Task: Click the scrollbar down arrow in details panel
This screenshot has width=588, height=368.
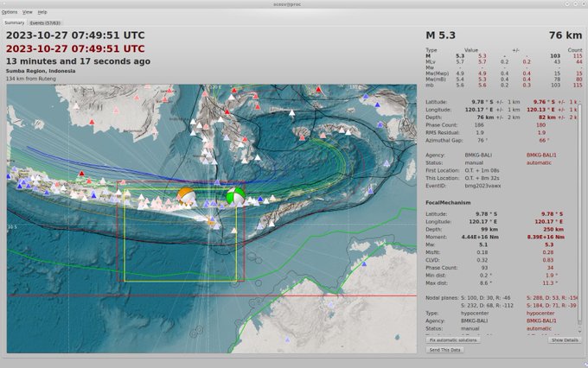Action: pos(580,331)
